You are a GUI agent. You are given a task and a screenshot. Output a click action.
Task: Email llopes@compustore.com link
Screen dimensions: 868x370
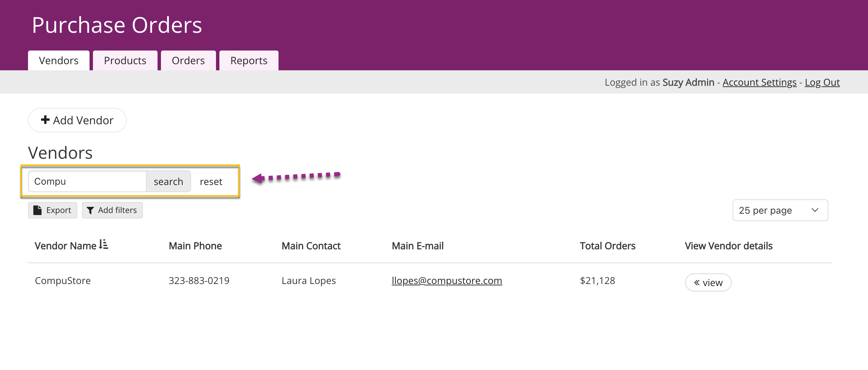[x=447, y=281]
